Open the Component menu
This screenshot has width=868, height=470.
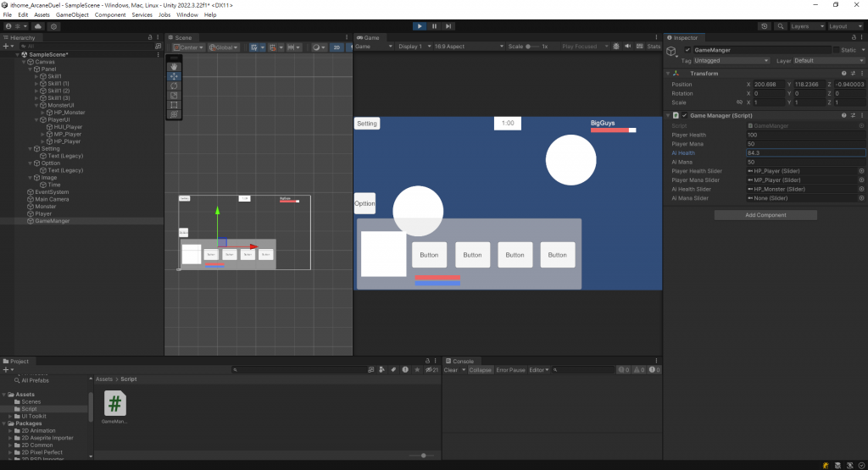tap(109, 15)
